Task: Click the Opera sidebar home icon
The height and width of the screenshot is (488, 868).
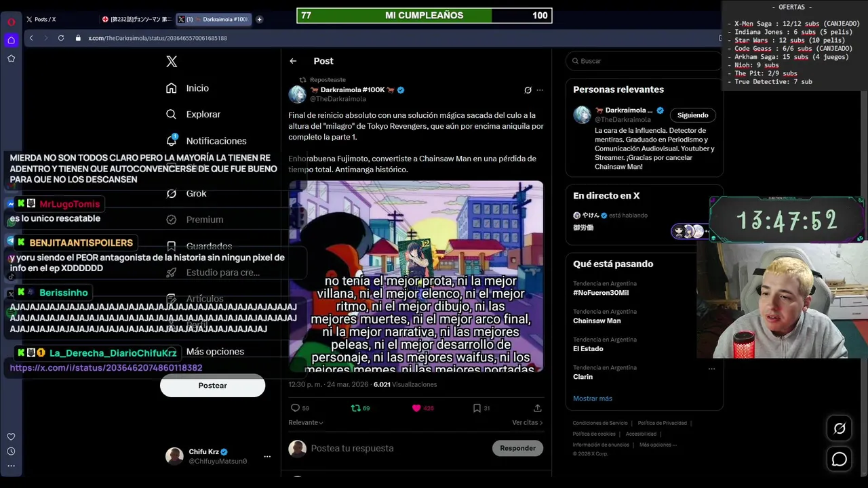Action: [11, 40]
